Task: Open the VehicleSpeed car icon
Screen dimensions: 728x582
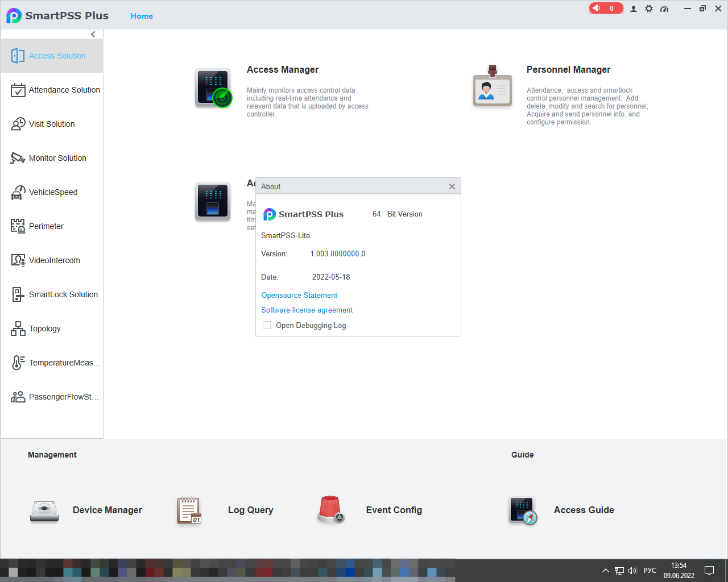Action: (x=18, y=192)
